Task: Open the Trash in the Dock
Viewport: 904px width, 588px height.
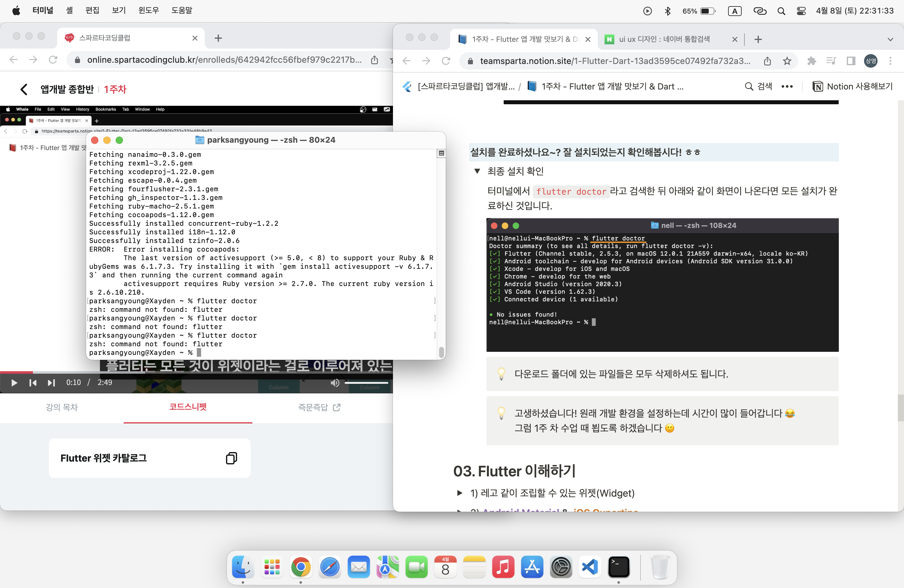Action: (x=660, y=567)
